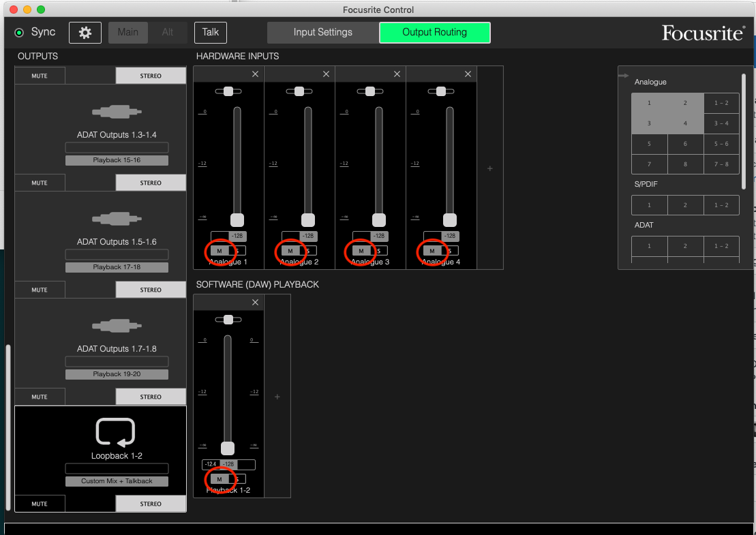The width and height of the screenshot is (756, 535).
Task: Select Analogue stereo pair 5-6
Action: (x=721, y=144)
